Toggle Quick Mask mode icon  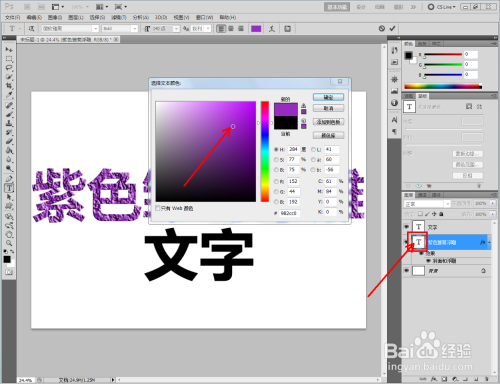click(9, 272)
